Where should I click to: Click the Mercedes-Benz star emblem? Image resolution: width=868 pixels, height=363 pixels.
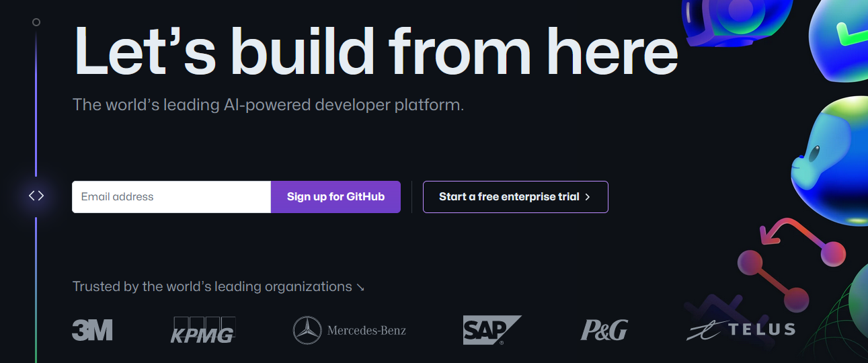click(307, 330)
